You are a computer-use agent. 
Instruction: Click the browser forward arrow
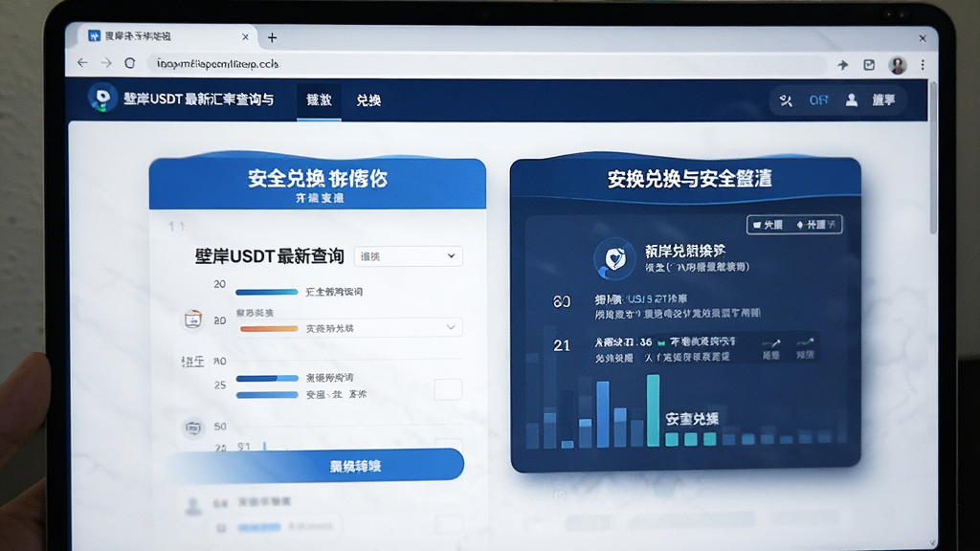(x=106, y=63)
